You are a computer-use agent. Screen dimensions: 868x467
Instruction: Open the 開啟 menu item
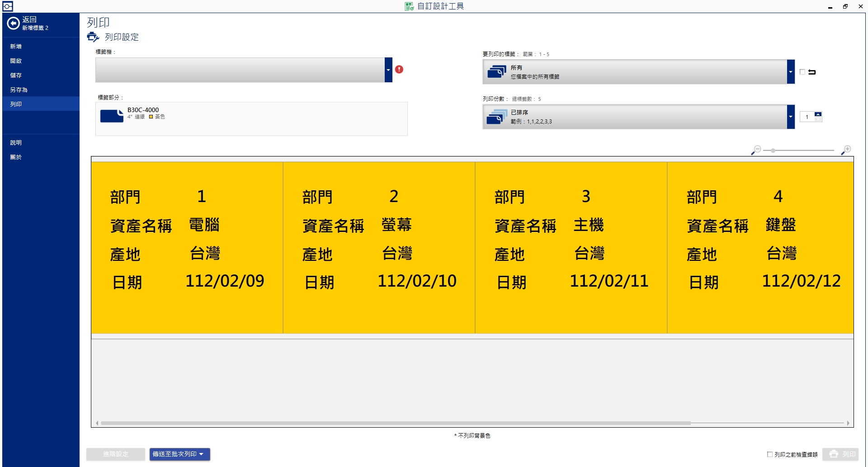coord(41,61)
